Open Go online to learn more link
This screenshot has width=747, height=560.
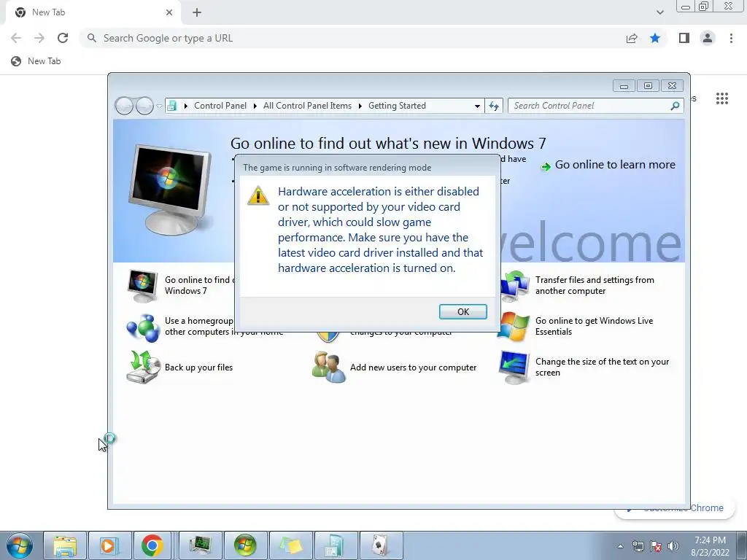tap(614, 165)
